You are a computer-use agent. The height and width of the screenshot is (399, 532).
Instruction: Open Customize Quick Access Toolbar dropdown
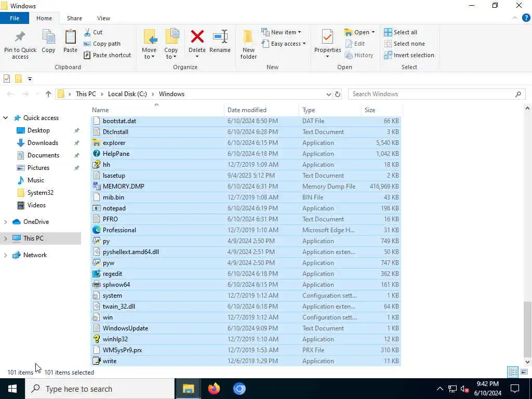30,79
